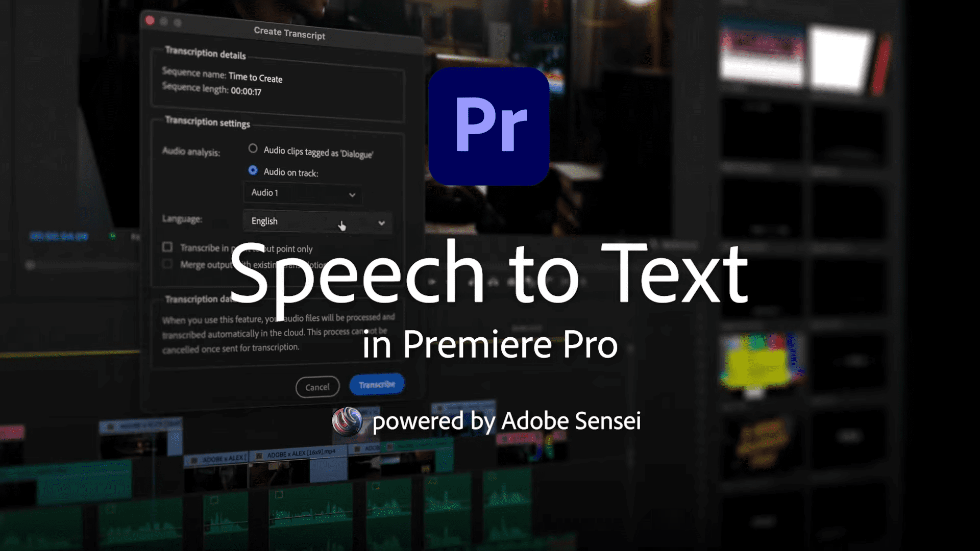Screen dimensions: 980x551
Task: Click the Adobe Sensei logo icon
Action: [x=347, y=420]
